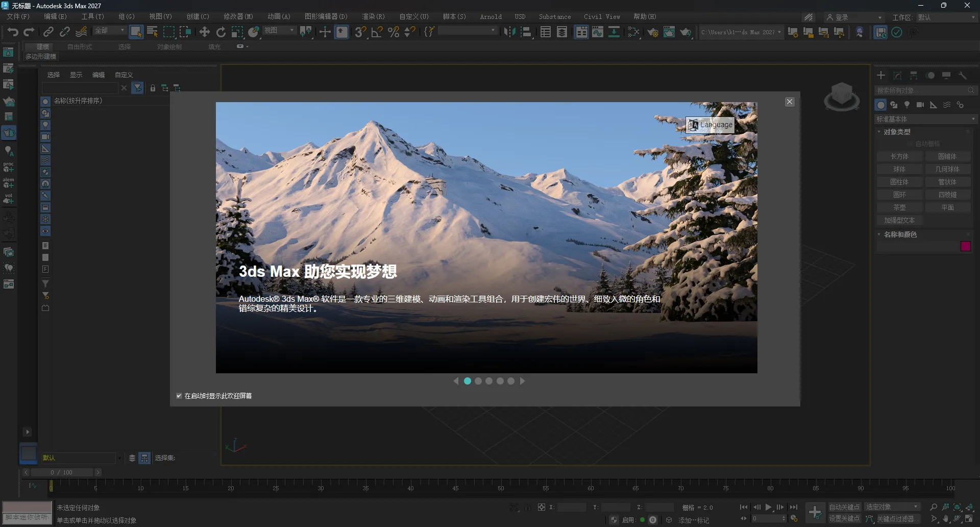Viewport: 980px width, 527px height.
Task: Click the ViewCube in viewport
Action: pos(842,96)
